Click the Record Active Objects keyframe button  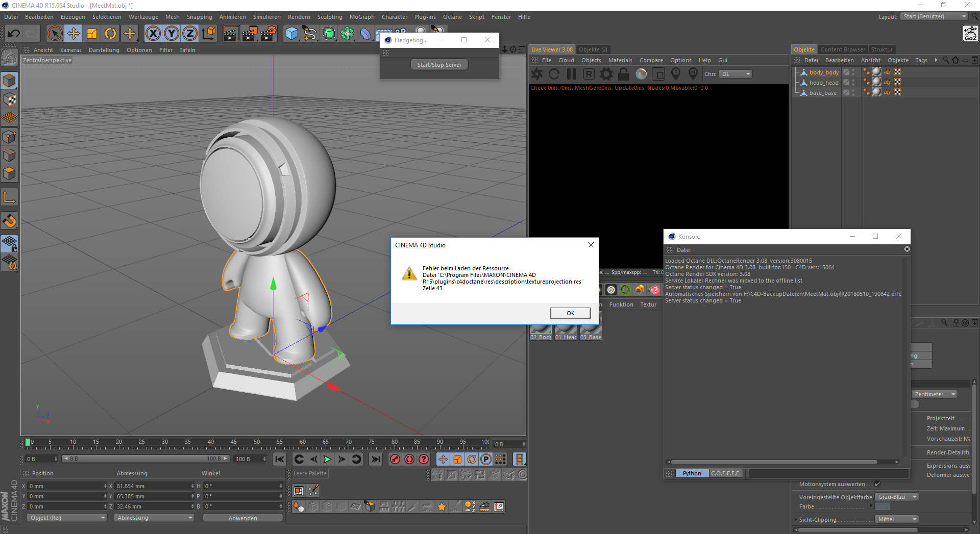pos(395,459)
